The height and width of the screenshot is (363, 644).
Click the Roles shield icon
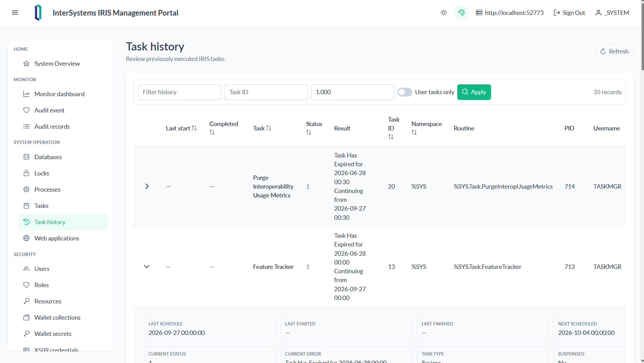pos(26,285)
